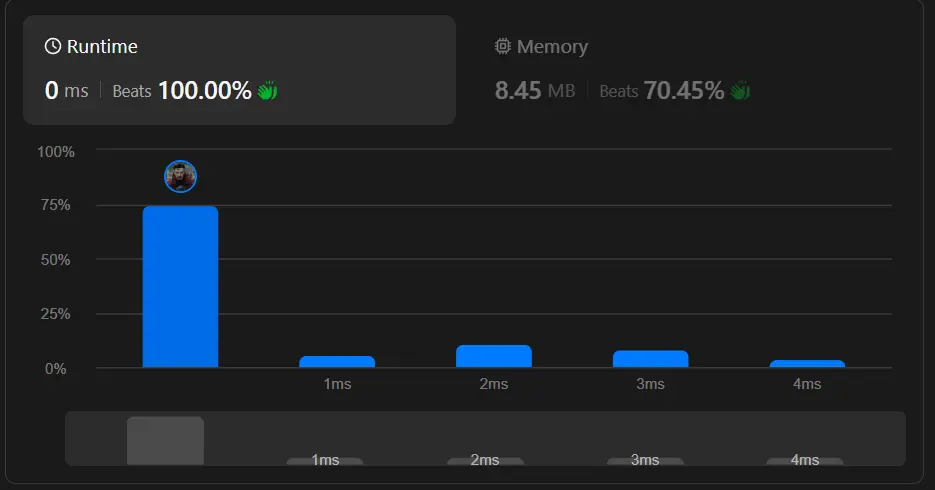Select the Runtime tab heading

click(102, 47)
